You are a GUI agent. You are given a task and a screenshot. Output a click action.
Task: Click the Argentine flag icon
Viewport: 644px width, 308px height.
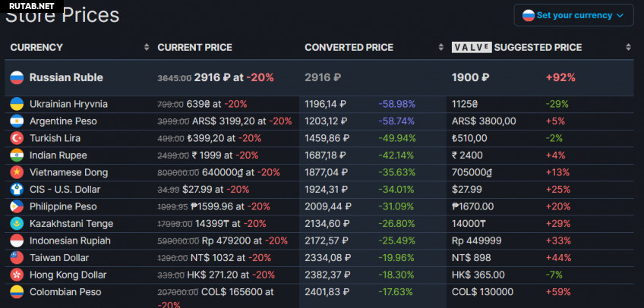(16, 121)
